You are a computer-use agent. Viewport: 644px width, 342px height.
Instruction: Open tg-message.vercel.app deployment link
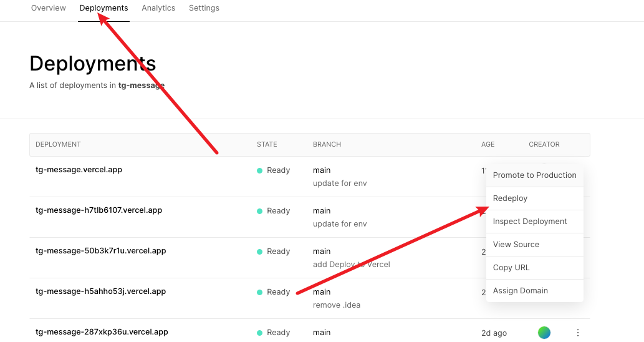79,169
